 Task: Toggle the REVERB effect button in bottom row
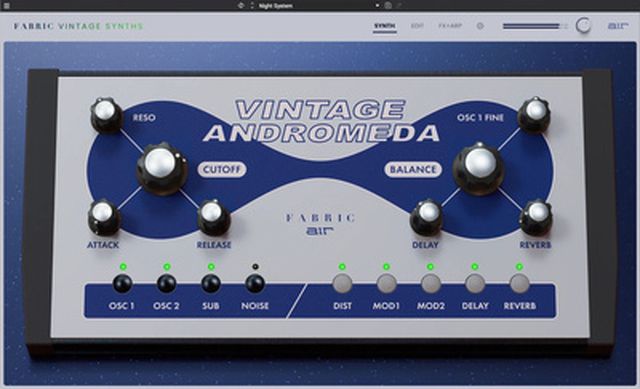pyautogui.click(x=520, y=283)
